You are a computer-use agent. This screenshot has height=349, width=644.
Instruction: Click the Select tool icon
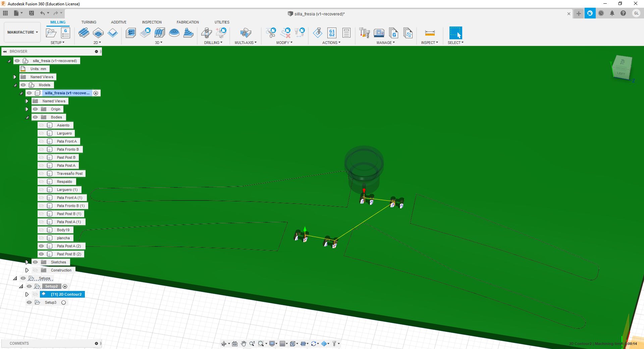pos(455,33)
